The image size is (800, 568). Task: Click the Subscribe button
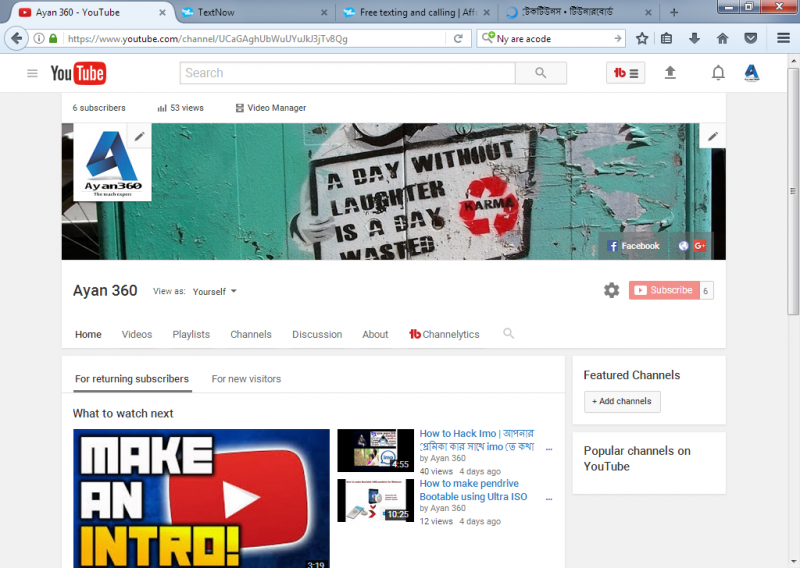pos(664,290)
